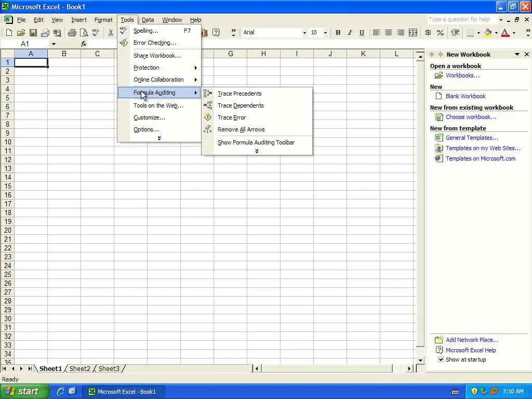The width and height of the screenshot is (532, 399).
Task: Apply Currency Style with the dollar icon
Action: (x=428, y=33)
